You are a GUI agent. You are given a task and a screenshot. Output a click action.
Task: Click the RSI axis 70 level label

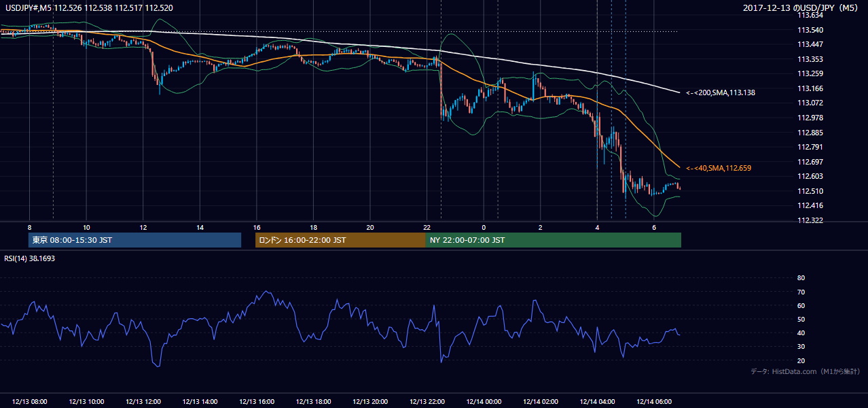[x=801, y=292]
